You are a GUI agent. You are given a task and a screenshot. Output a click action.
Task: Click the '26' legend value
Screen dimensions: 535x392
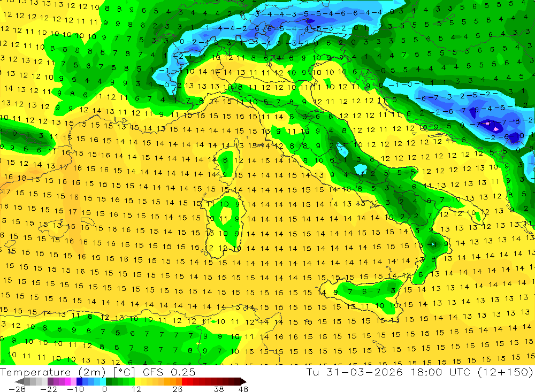point(178,389)
